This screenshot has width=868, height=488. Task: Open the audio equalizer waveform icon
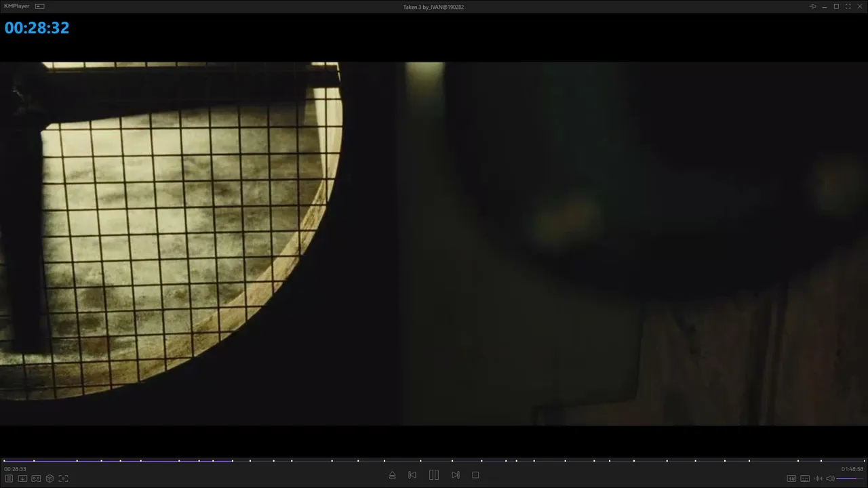point(818,479)
